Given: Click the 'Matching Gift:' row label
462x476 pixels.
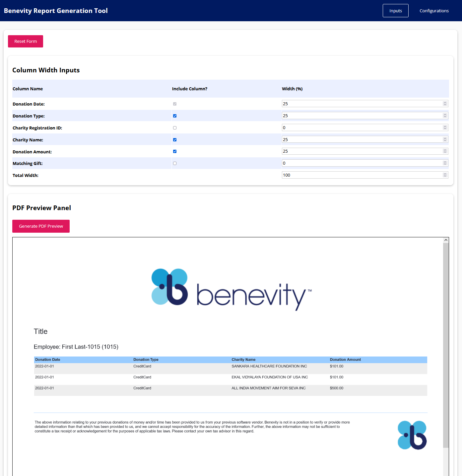Looking at the screenshot, I should click(28, 163).
